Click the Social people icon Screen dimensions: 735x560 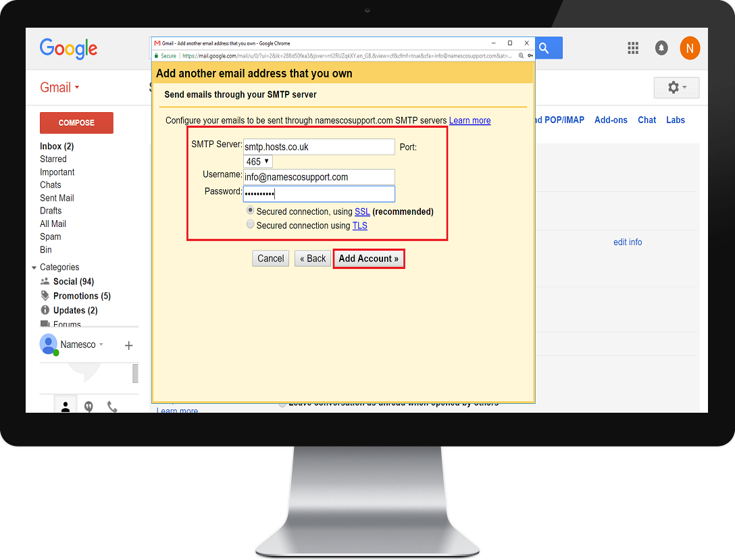[45, 281]
